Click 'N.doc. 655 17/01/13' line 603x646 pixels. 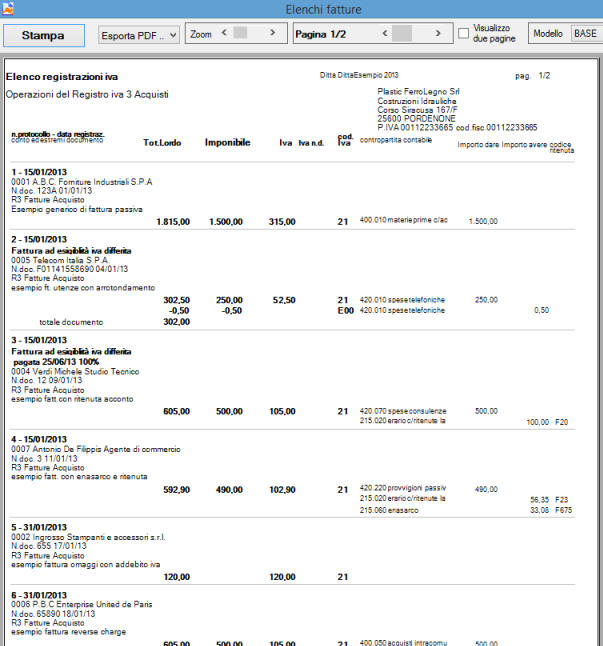point(49,546)
